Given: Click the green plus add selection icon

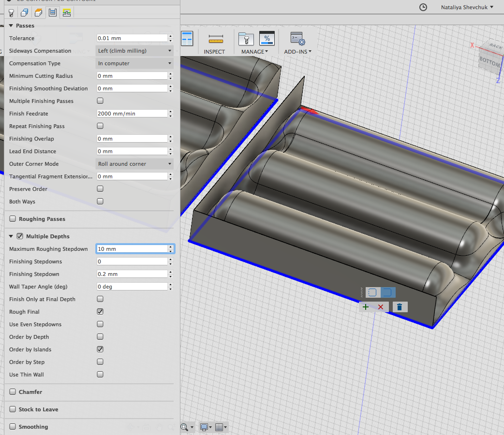Looking at the screenshot, I should click(x=366, y=307).
